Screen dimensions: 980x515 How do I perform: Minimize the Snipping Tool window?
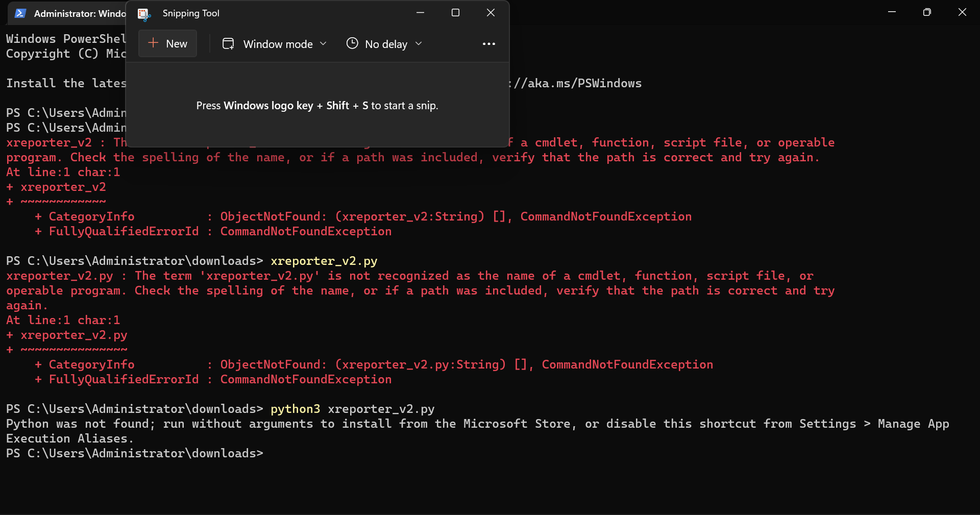point(421,13)
